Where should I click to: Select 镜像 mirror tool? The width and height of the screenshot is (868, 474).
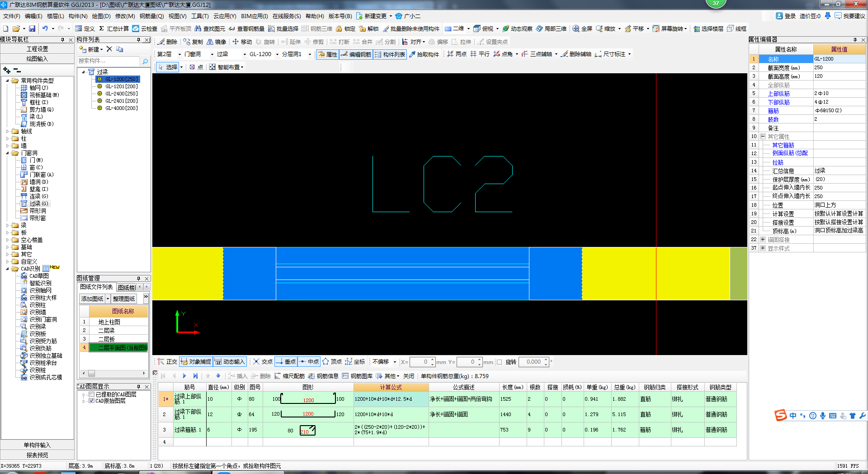217,42
